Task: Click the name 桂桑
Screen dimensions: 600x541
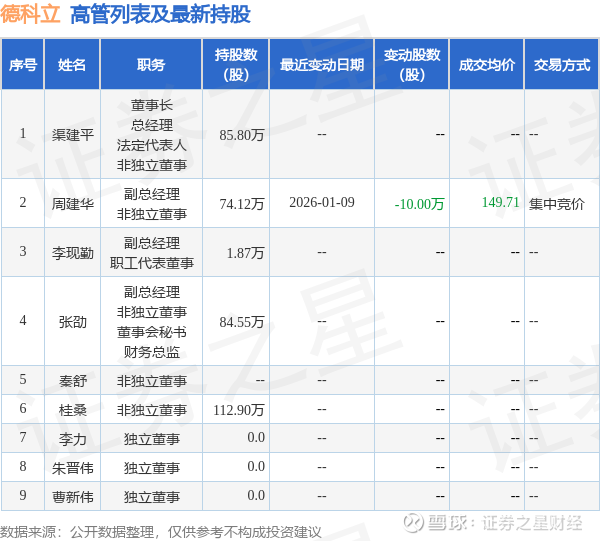Action: coord(73,410)
